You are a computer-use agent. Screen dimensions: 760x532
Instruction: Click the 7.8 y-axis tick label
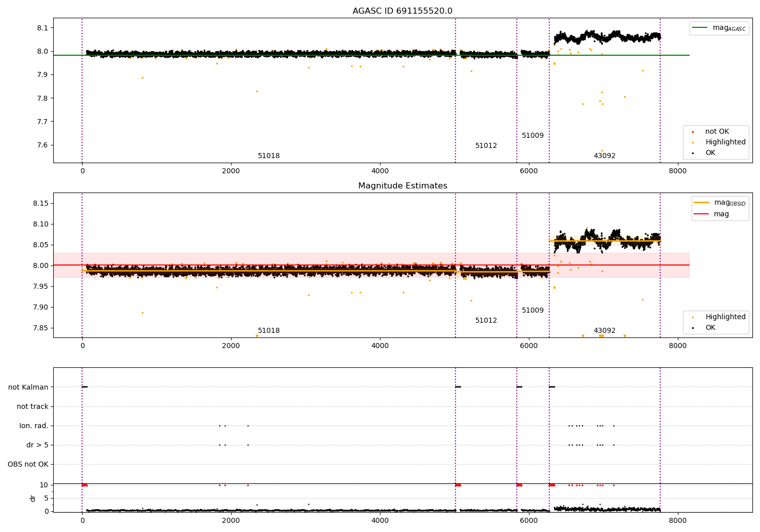tap(43, 98)
